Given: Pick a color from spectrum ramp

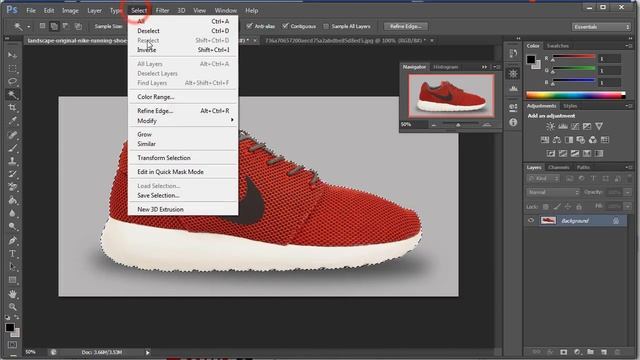Looking at the screenshot, I should 576,96.
